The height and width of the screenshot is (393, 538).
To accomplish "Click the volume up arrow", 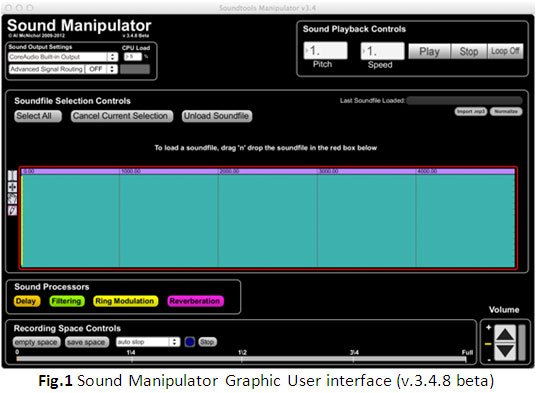I will tap(505, 334).
